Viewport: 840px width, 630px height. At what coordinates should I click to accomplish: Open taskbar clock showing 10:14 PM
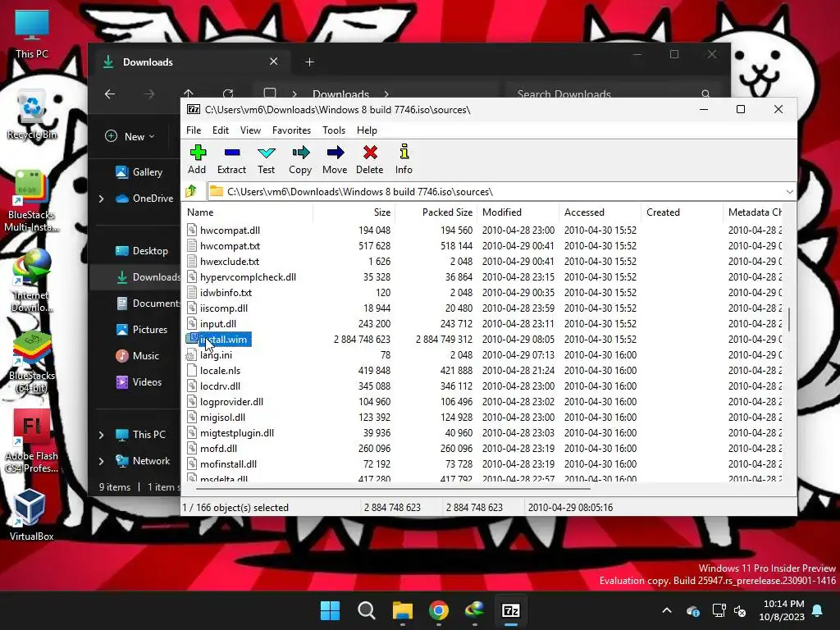click(782, 610)
